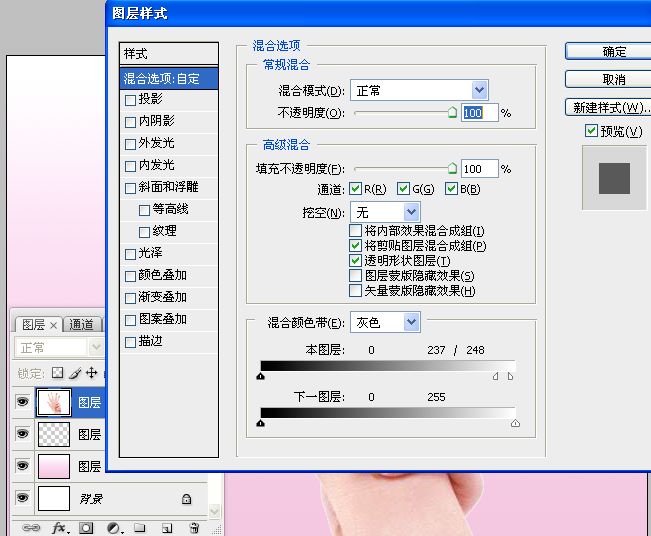The height and width of the screenshot is (536, 651).
Task: Click 下一图层 white point slider triangle
Action: click(x=515, y=423)
